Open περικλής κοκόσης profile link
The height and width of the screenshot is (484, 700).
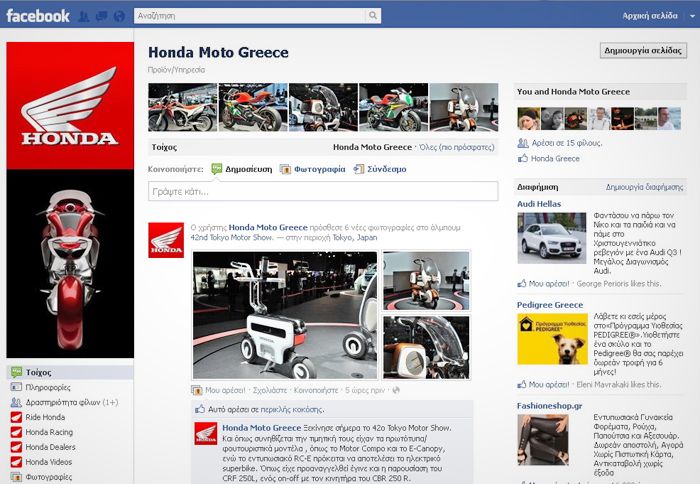[x=292, y=409]
